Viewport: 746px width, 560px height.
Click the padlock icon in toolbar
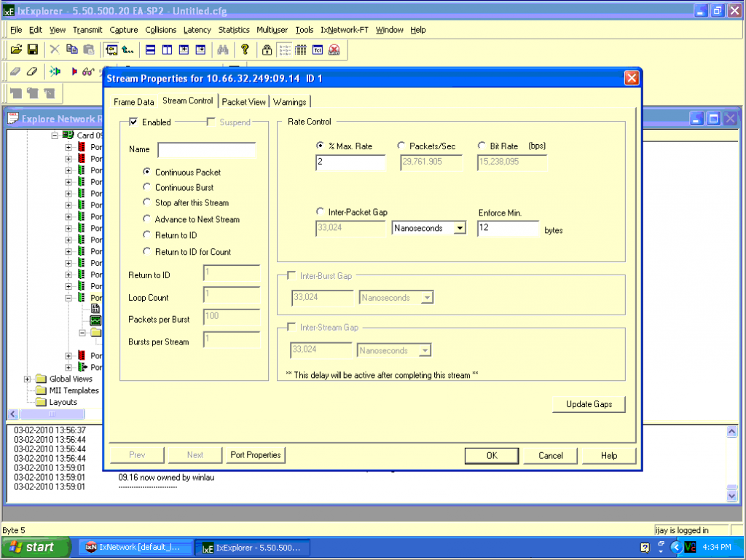[267, 50]
